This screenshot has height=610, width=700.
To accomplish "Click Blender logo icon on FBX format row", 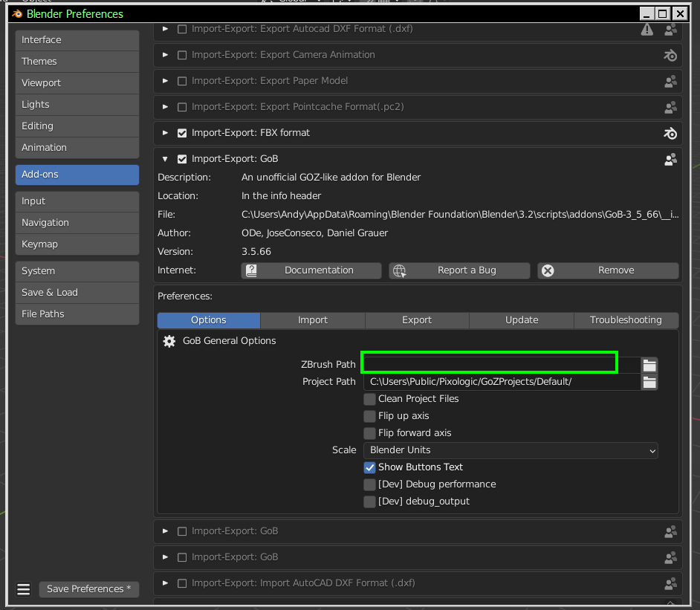I will point(670,133).
